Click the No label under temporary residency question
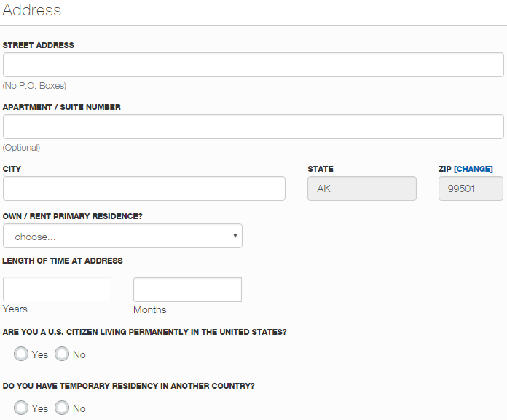 click(79, 408)
